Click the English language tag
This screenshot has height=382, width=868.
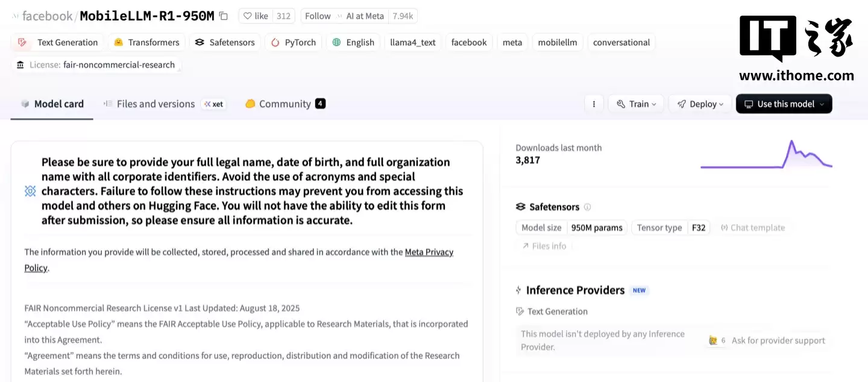(x=353, y=43)
